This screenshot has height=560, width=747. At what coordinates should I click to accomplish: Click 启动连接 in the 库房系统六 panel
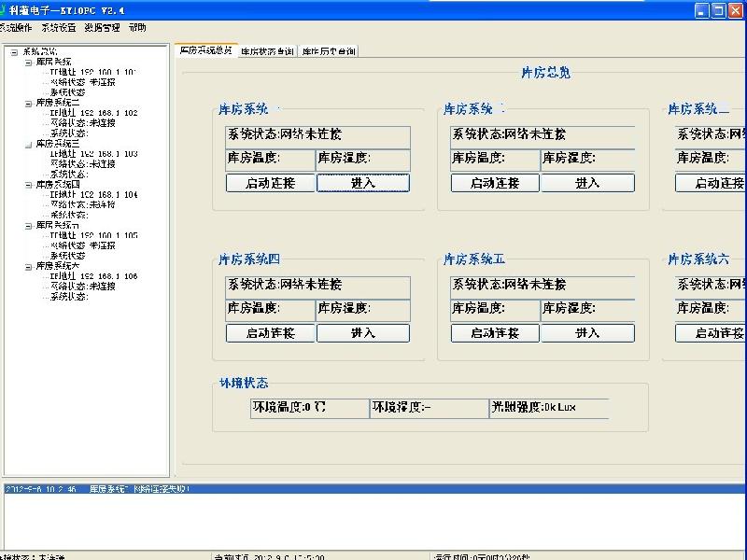(711, 333)
